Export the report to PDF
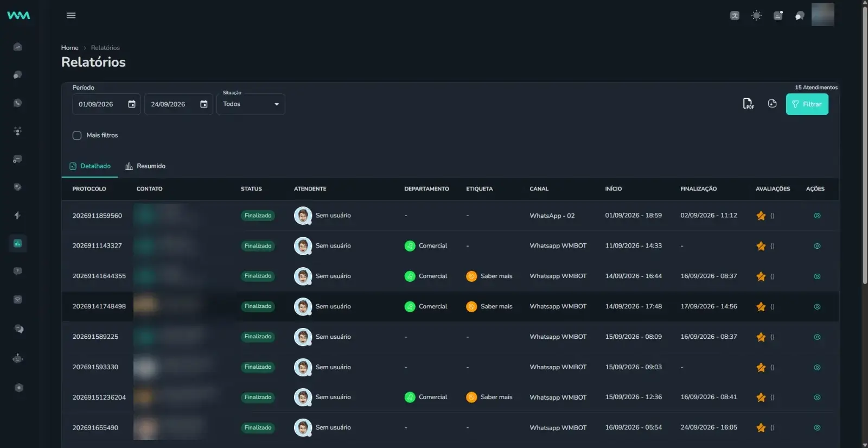 click(748, 104)
